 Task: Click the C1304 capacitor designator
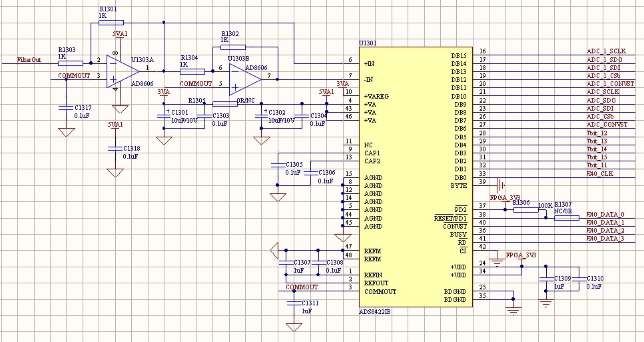coord(319,116)
